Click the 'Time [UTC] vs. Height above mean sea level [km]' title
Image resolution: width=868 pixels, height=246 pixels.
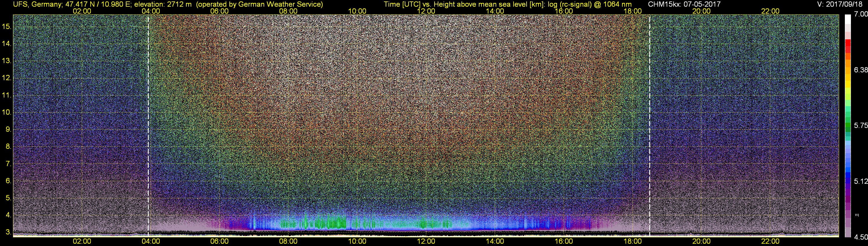(465, 4)
